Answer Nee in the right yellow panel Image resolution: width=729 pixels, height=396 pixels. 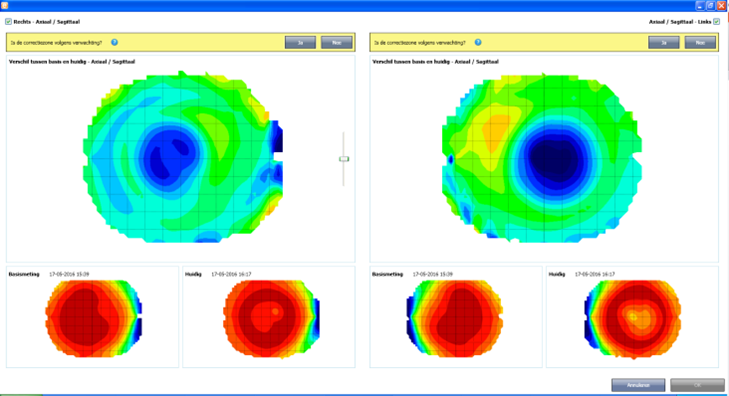(700, 42)
